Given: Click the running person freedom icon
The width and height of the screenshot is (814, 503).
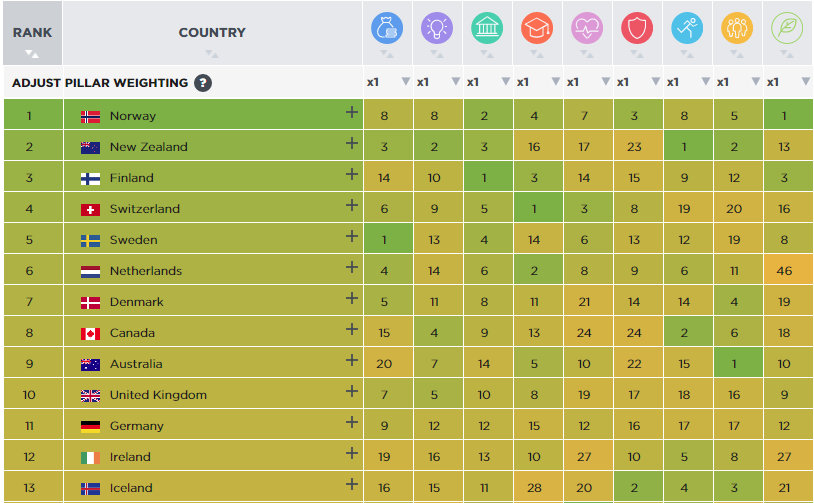Looking at the screenshot, I should [x=687, y=28].
